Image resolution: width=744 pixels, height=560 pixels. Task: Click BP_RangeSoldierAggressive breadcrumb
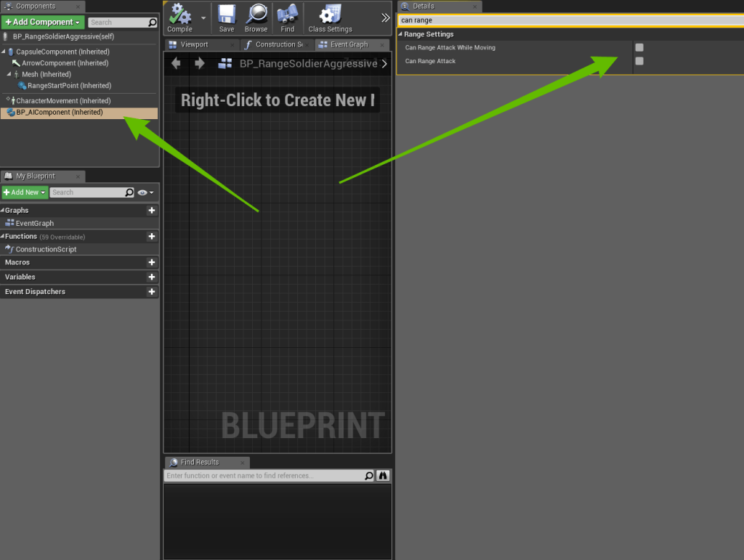click(x=308, y=63)
